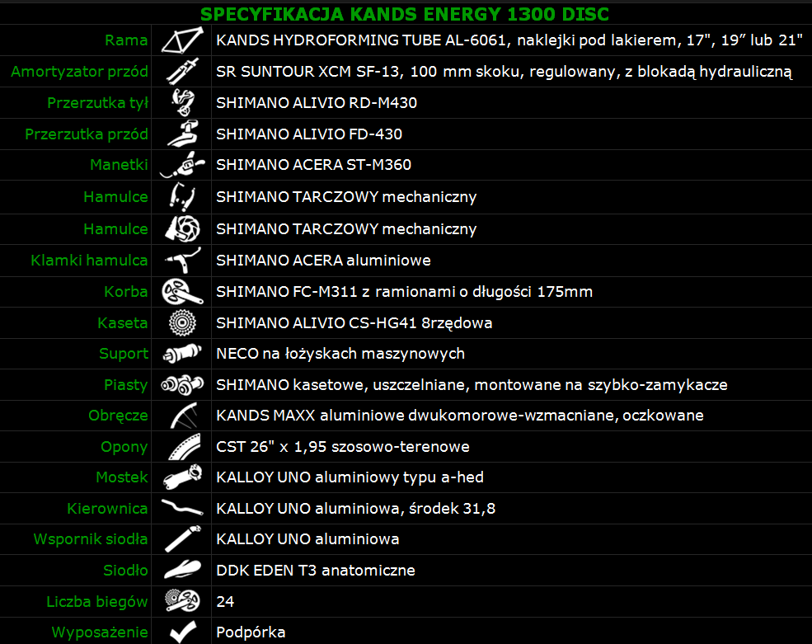Click the SHIMANO ALIVIO CS-HG41 8rzędowa value

tap(354, 323)
